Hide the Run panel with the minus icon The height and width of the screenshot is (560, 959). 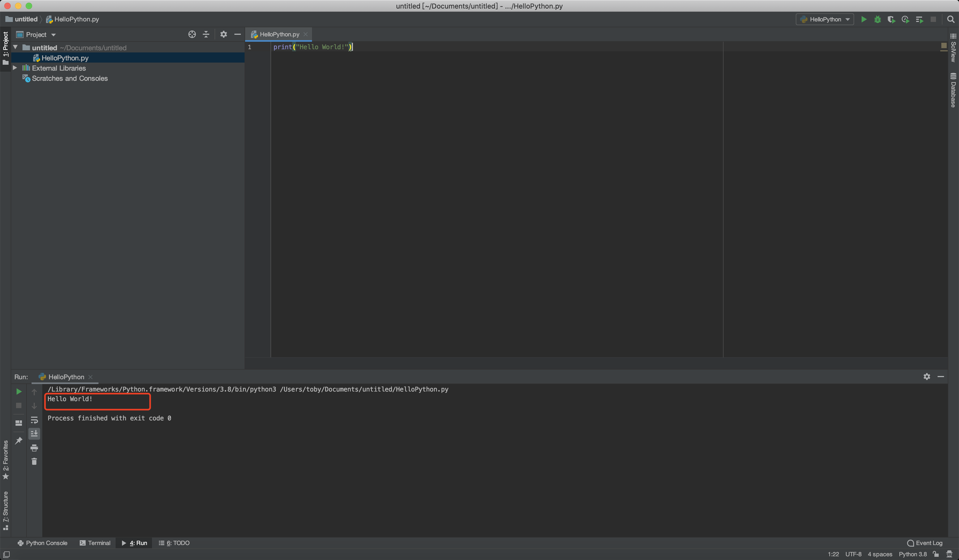click(941, 376)
